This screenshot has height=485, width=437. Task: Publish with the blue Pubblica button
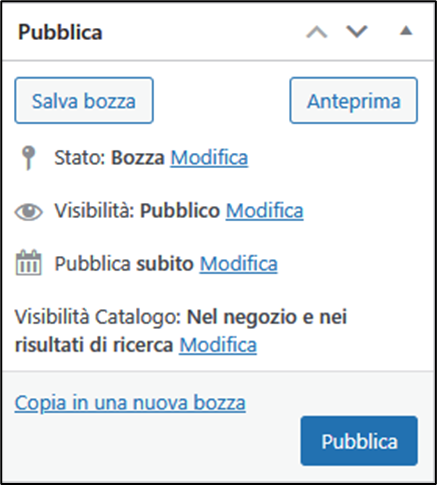[x=359, y=441]
